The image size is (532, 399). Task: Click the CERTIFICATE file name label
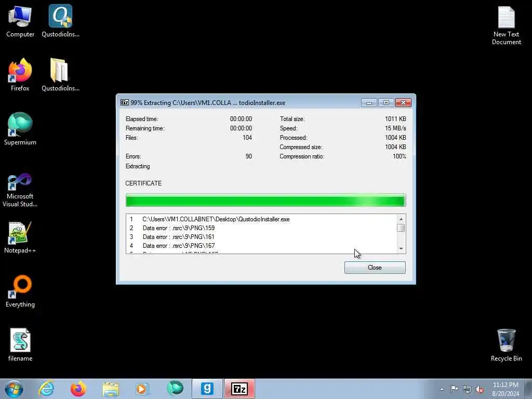tap(143, 183)
